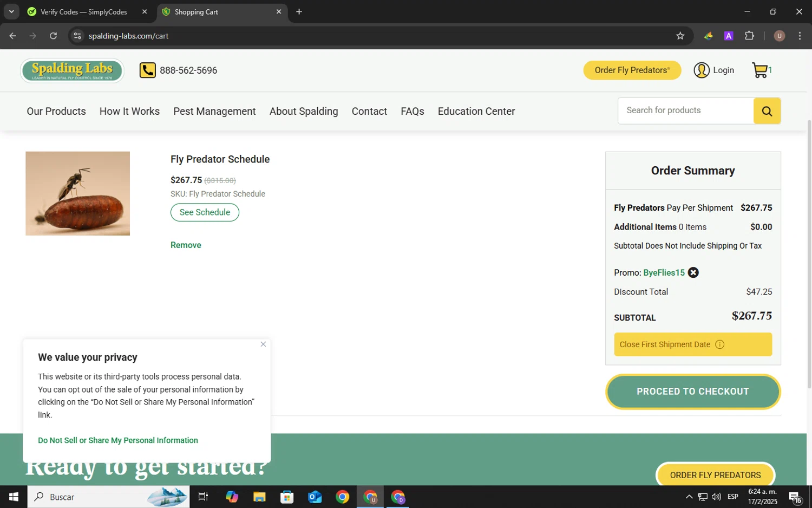This screenshot has width=812, height=508.
Task: Open the browser extensions puzzle icon
Action: (x=749, y=36)
